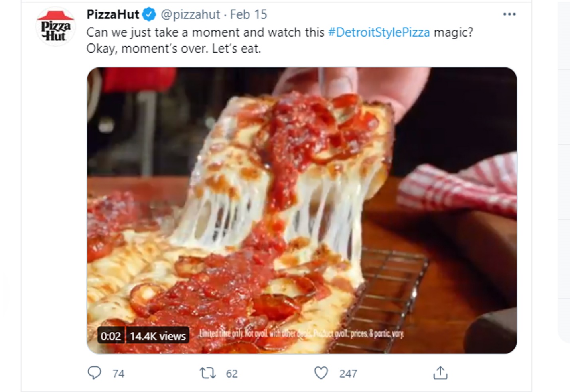This screenshot has height=392, width=570.
Task: Click the 0:02 video progress indicator
Action: click(x=110, y=336)
